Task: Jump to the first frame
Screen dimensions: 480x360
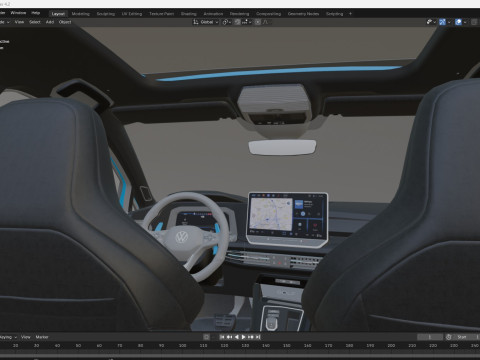Action: click(222, 337)
